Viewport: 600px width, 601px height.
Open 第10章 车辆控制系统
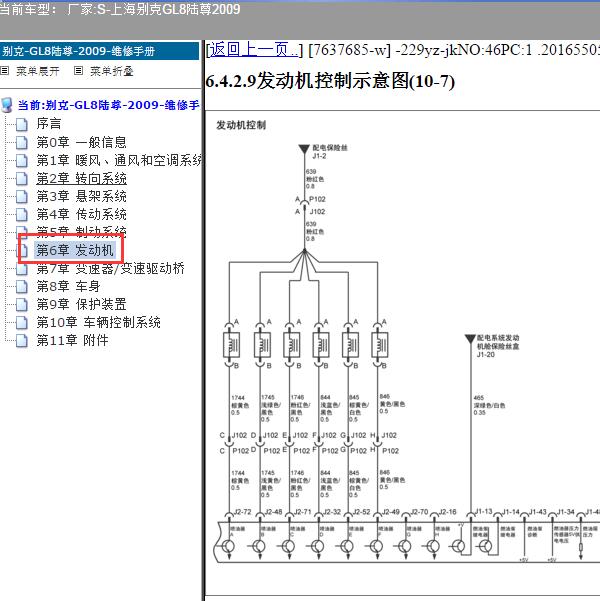[x=98, y=322]
